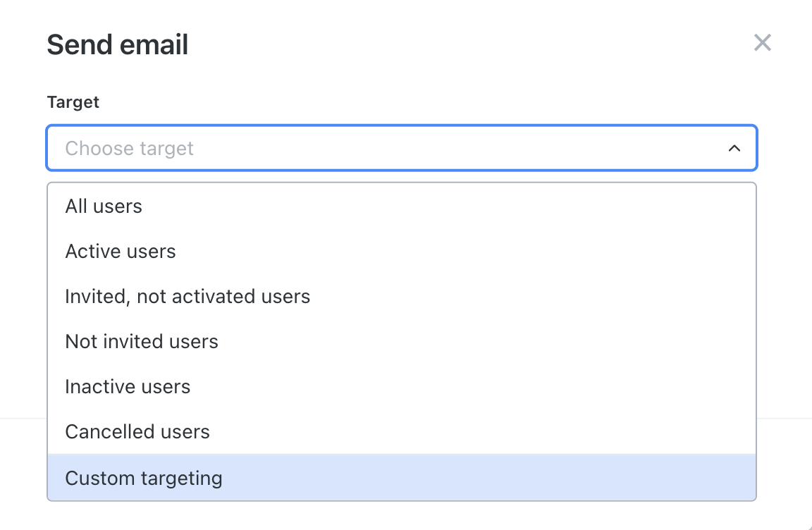This screenshot has height=530, width=812.
Task: Email only users marked Active
Action: point(402,251)
